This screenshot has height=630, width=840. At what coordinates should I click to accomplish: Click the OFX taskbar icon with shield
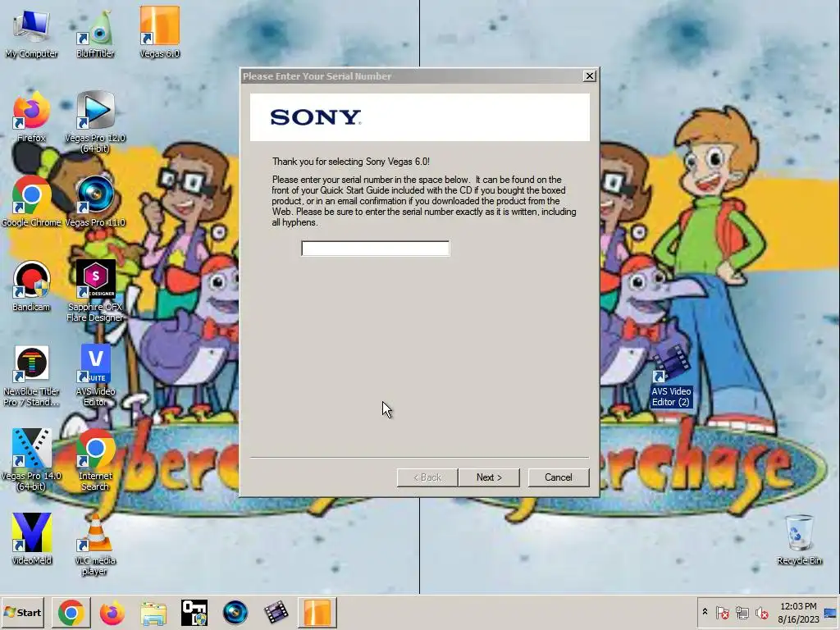pyautogui.click(x=194, y=612)
